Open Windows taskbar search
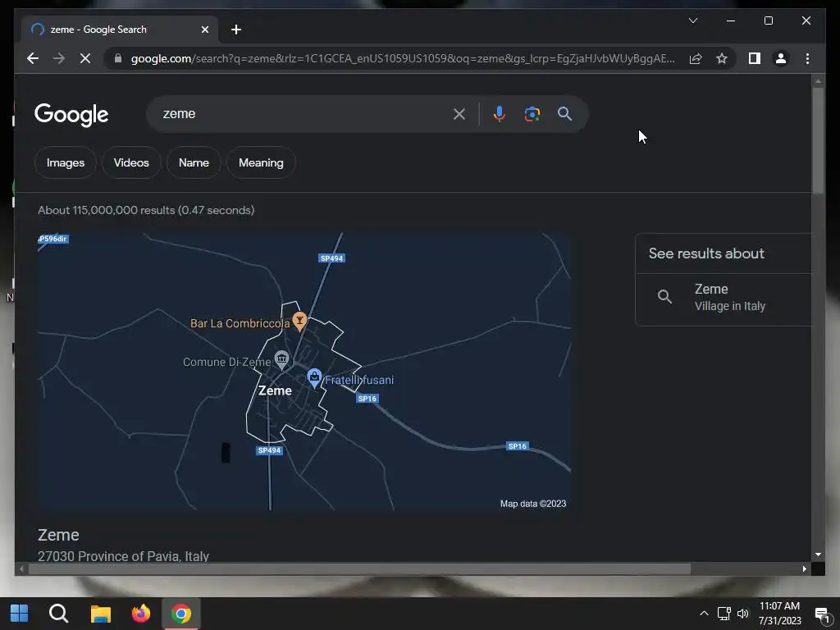Viewport: 840px width, 630px height. click(58, 614)
